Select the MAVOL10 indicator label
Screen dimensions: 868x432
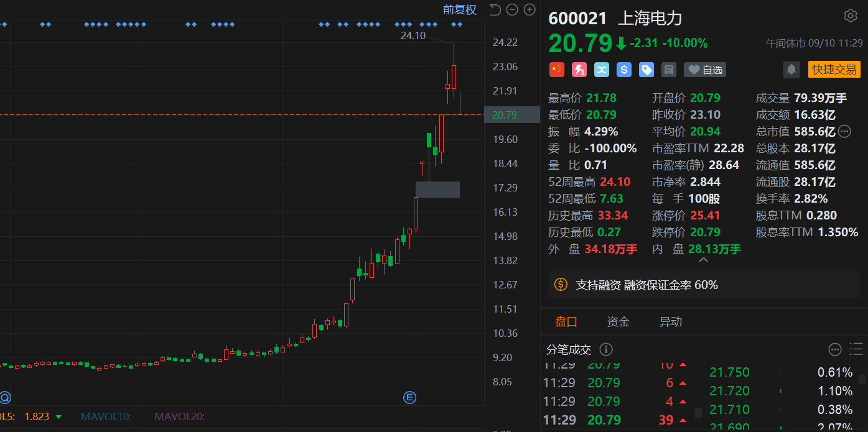(105, 417)
